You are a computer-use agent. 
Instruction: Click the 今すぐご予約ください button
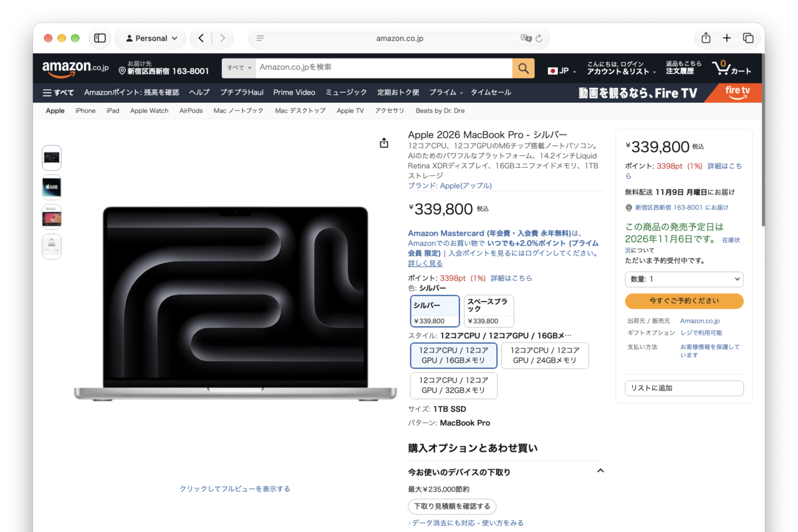684,301
